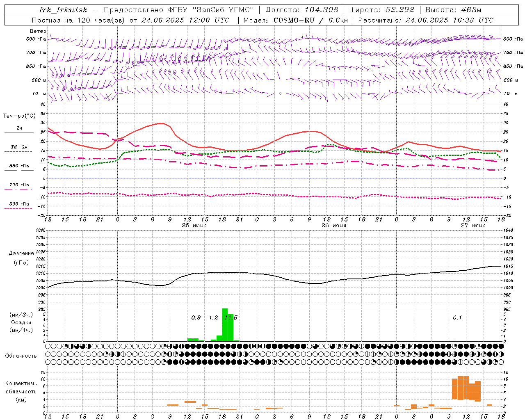This screenshot has width=525, height=420.
Task: Click the 27 июня date label
Action: 473,226
